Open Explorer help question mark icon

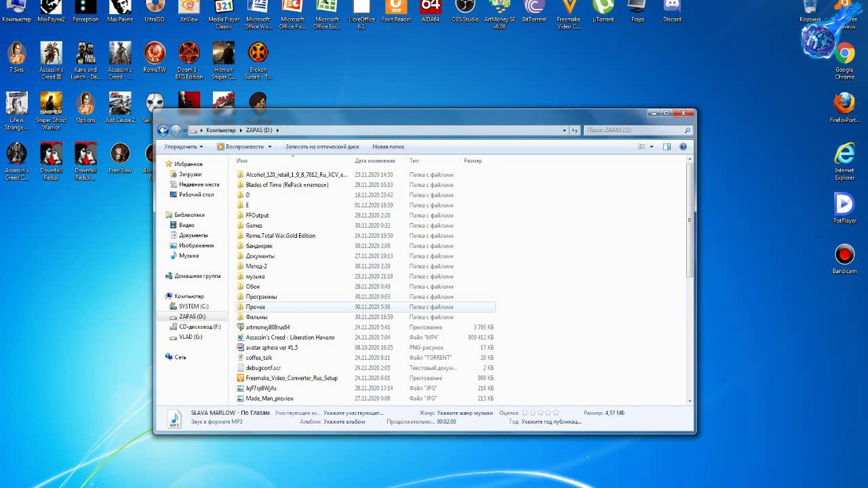(x=683, y=146)
